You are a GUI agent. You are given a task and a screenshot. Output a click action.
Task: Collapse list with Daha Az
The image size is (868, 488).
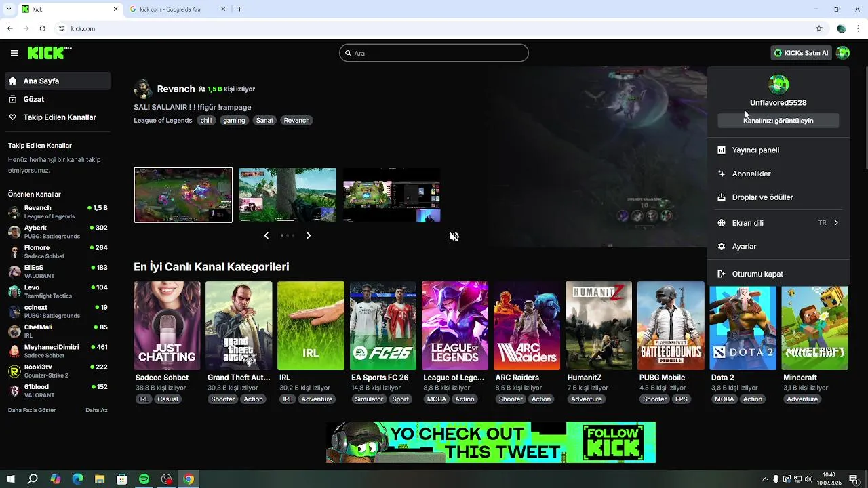[x=96, y=410]
